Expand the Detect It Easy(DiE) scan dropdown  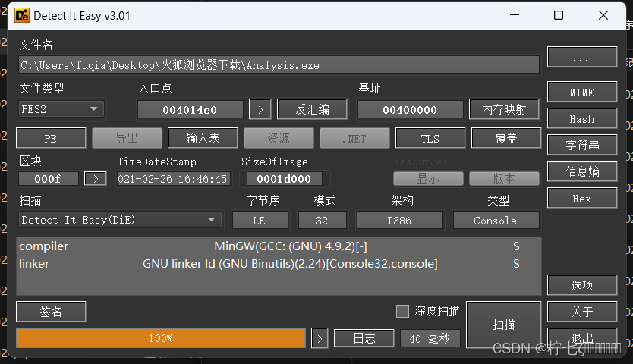120,220
